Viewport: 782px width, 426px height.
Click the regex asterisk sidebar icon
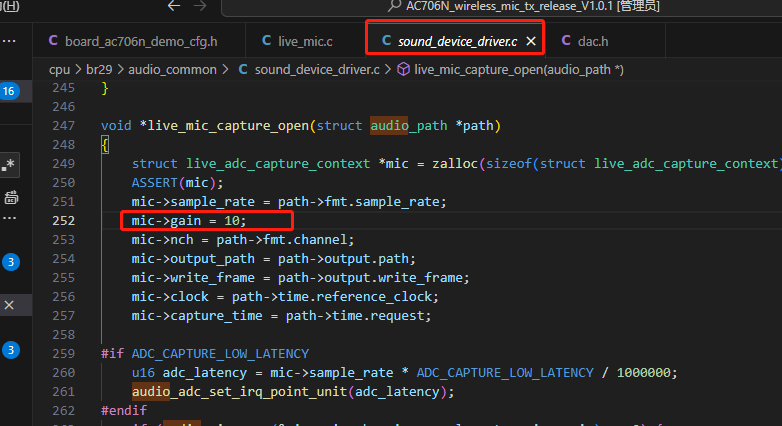click(x=8, y=165)
